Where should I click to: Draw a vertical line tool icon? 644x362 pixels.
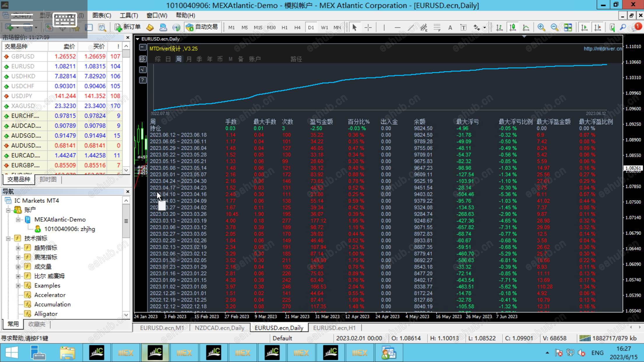coord(384,27)
